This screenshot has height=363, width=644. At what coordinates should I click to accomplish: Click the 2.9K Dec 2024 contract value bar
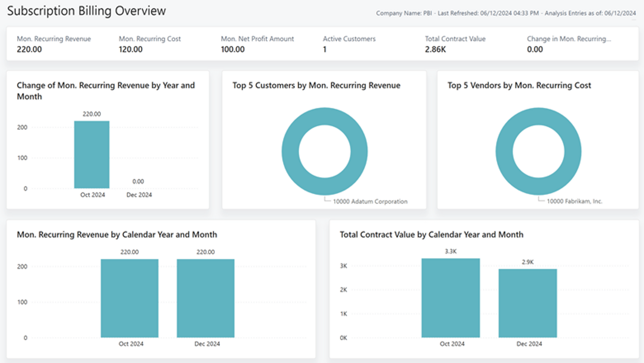(528, 303)
